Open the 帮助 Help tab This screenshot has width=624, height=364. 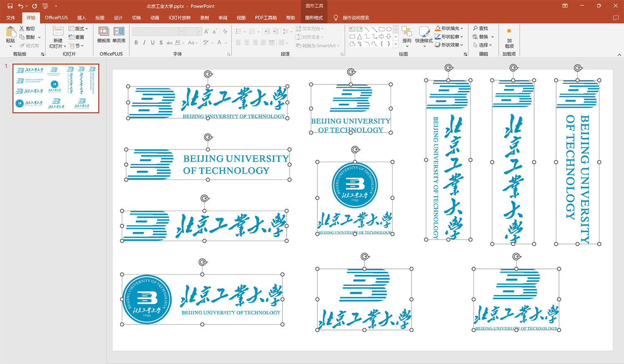click(290, 18)
